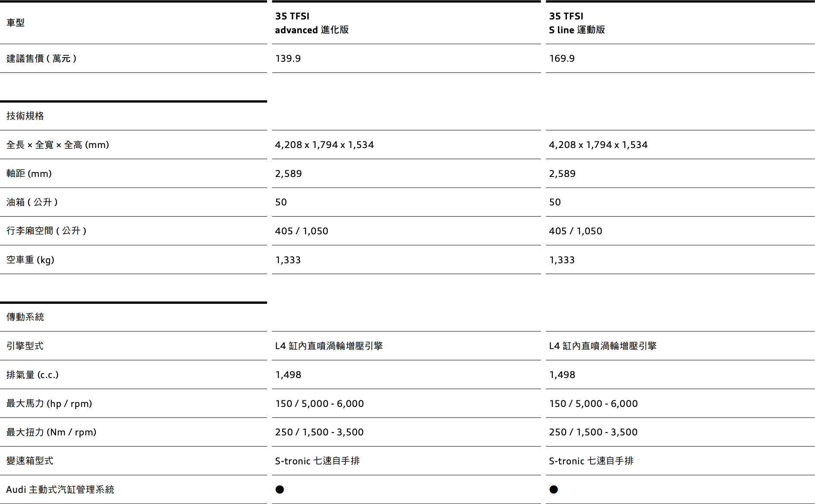The image size is (815, 504).
Task: Click the 車型 row label
Action: point(16,22)
